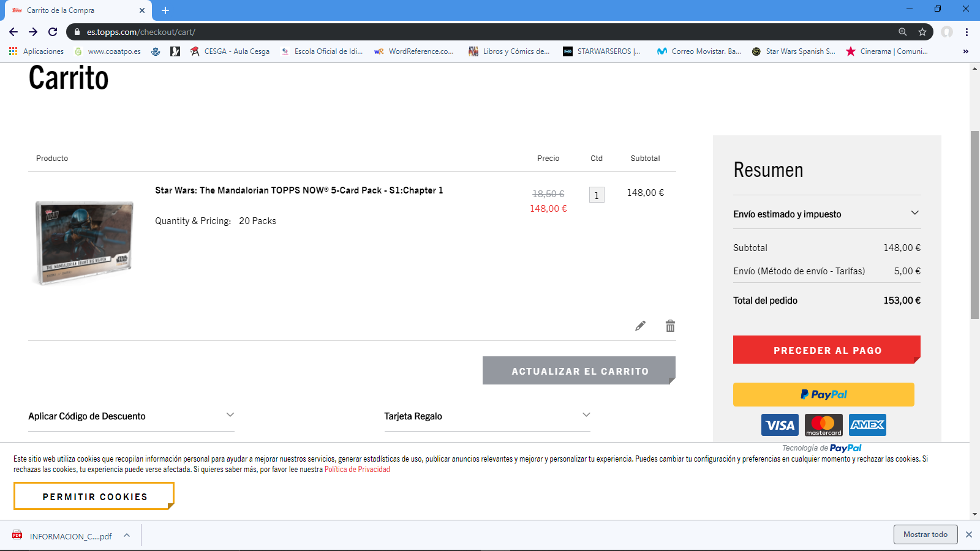Click PRECEDER AL PAGO button
The image size is (980, 551).
click(x=827, y=350)
